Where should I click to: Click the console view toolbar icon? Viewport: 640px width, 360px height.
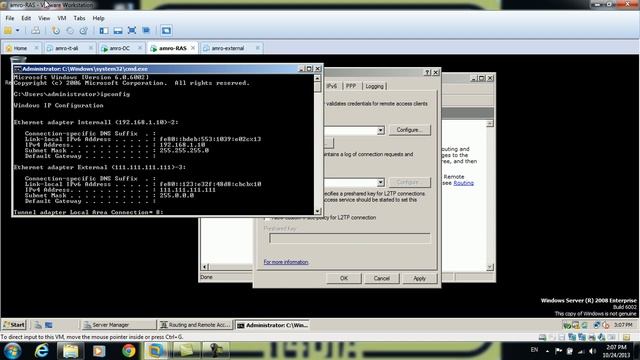pos(166,31)
